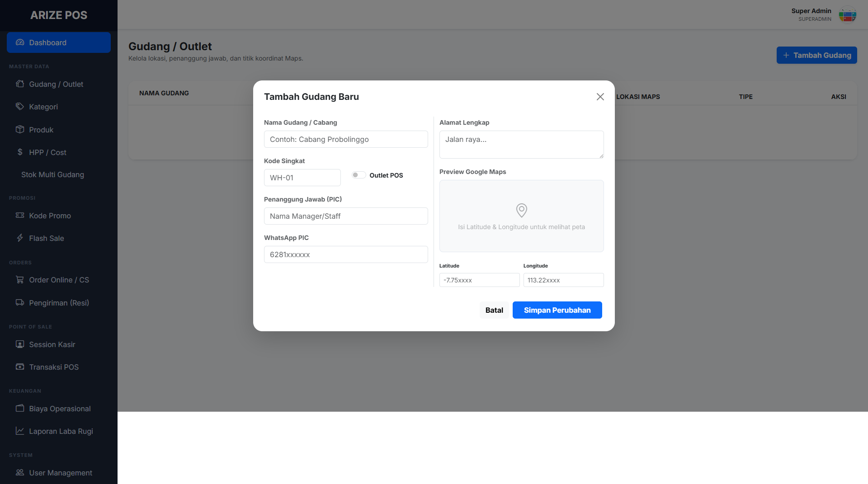This screenshot has width=868, height=484.
Task: Click the Alamat Lengkap text area
Action: [521, 145]
